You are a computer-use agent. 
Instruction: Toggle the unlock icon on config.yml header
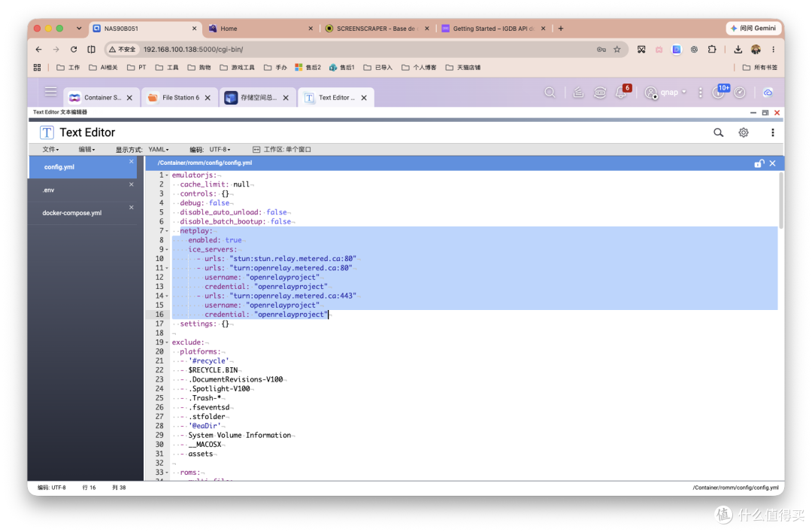click(x=759, y=163)
